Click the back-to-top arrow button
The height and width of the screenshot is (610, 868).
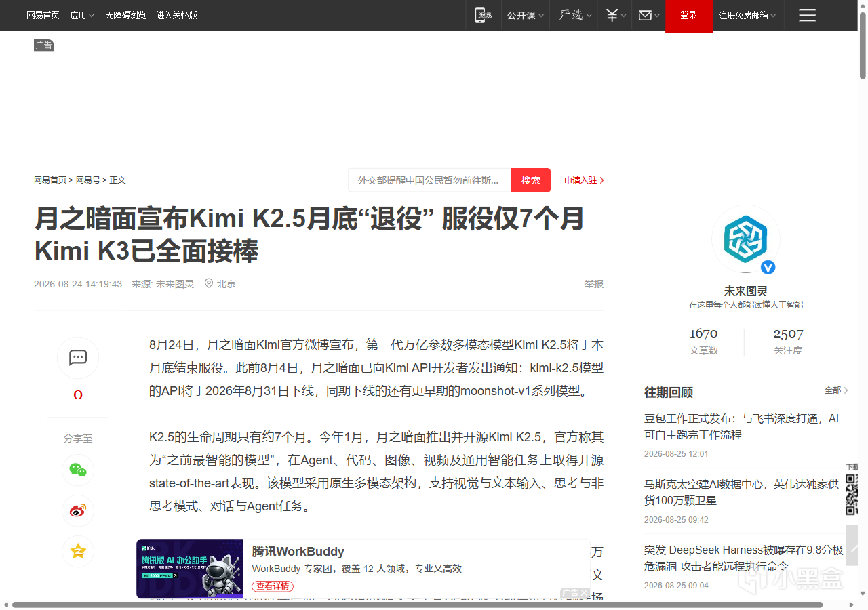coord(852,546)
